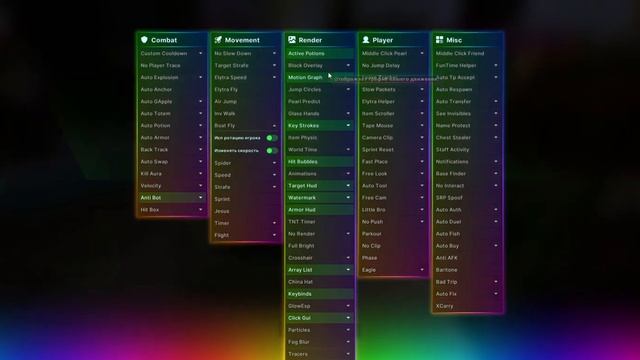Disable the Anti Bot module
640x360 pixels.
[x=172, y=198]
